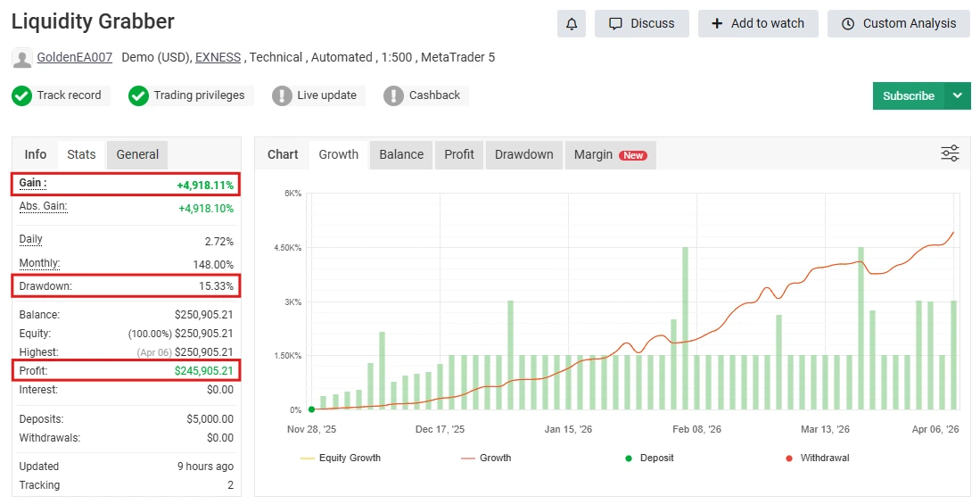
Task: Hide Deposit markers via legend
Action: [648, 458]
